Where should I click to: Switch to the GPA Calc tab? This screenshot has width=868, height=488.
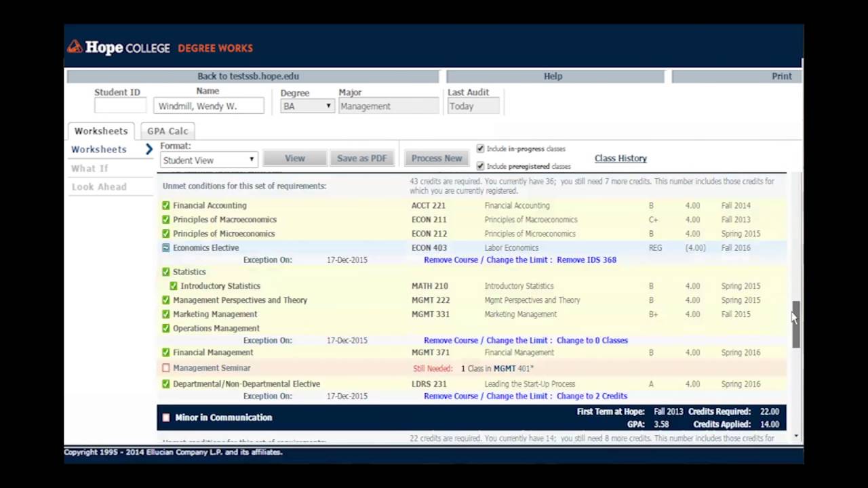[167, 131]
